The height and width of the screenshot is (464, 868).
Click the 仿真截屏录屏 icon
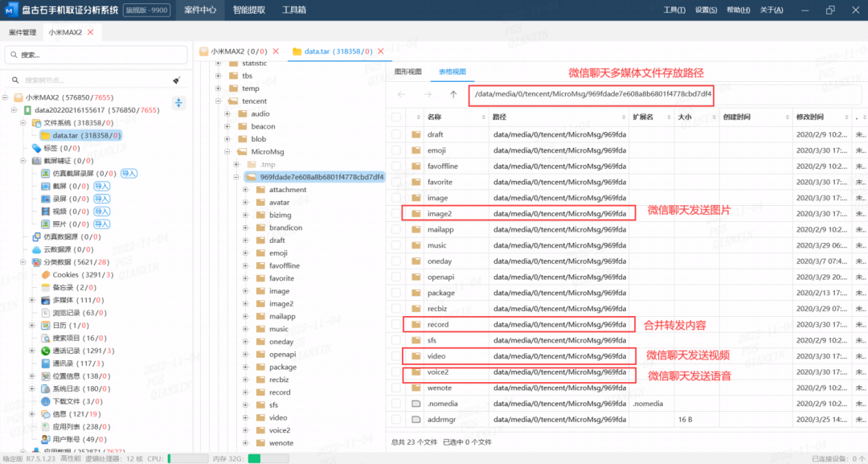(45, 174)
